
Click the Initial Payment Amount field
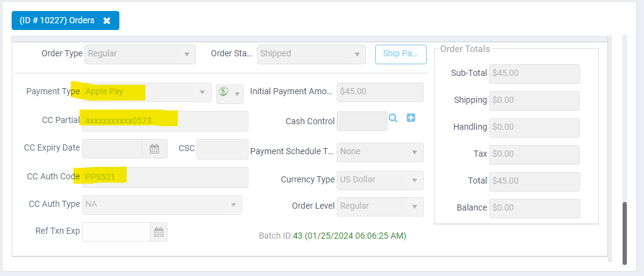pos(380,92)
